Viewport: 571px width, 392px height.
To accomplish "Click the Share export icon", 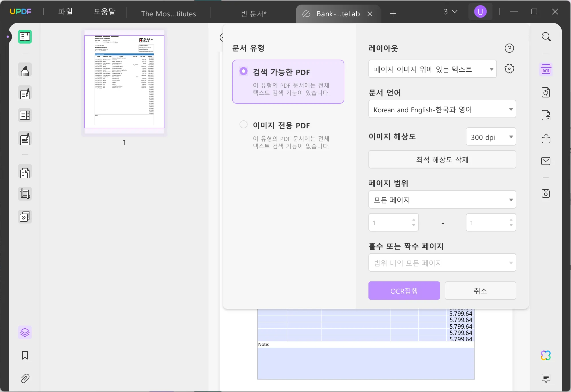I will (546, 138).
